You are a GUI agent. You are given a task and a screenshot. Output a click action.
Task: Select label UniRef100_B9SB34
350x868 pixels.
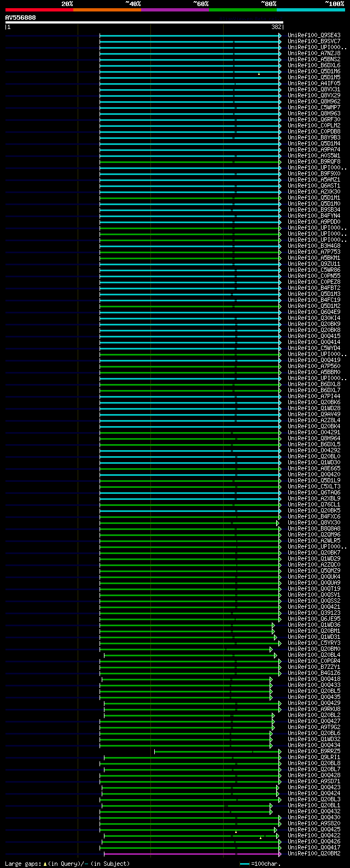pyautogui.click(x=314, y=209)
